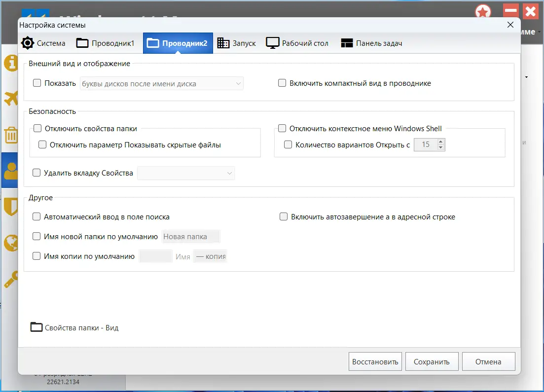Tick Количество вариантов Открыть с checkbox
Viewport: 544px width, 392px height.
point(288,144)
